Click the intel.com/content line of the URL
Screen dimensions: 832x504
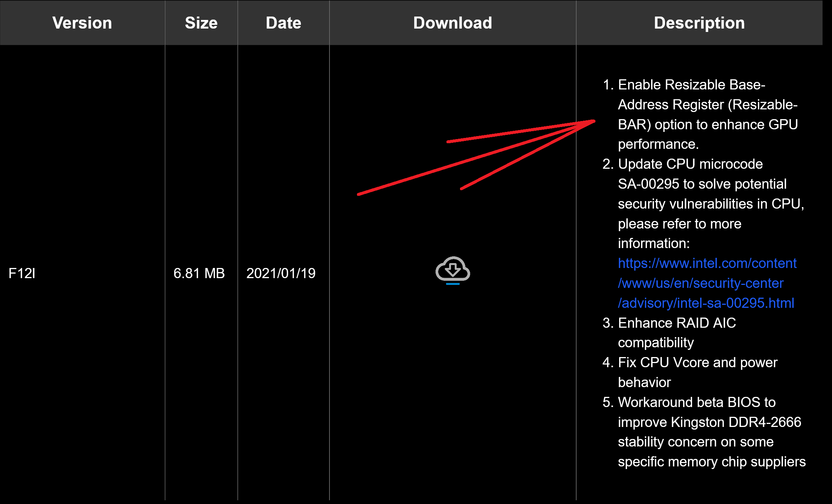tap(707, 263)
